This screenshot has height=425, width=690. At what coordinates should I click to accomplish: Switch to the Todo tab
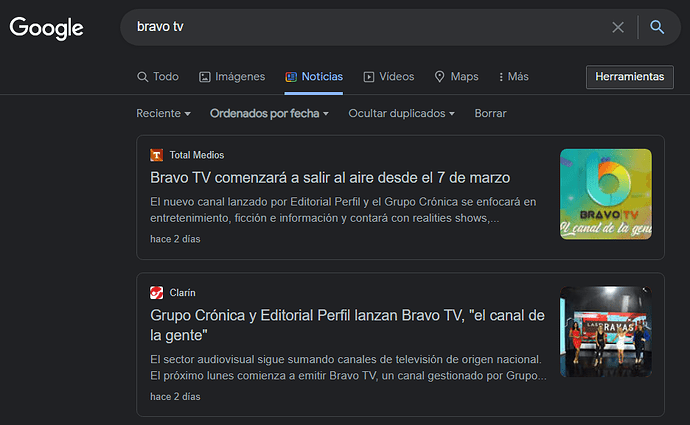(x=158, y=77)
